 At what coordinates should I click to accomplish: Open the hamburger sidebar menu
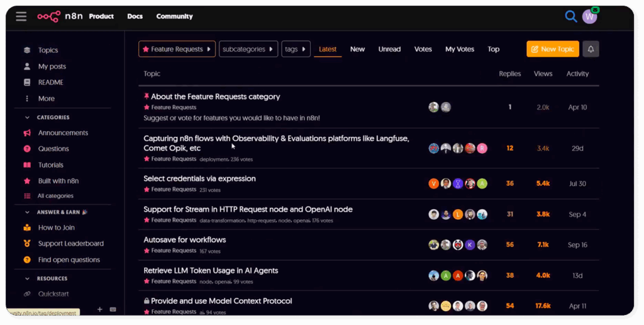(21, 16)
